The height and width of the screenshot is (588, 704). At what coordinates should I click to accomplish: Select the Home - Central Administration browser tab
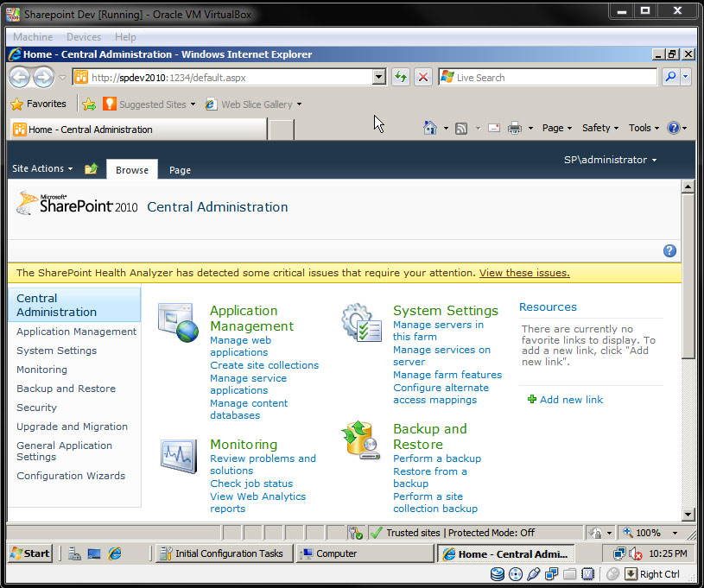click(x=138, y=130)
